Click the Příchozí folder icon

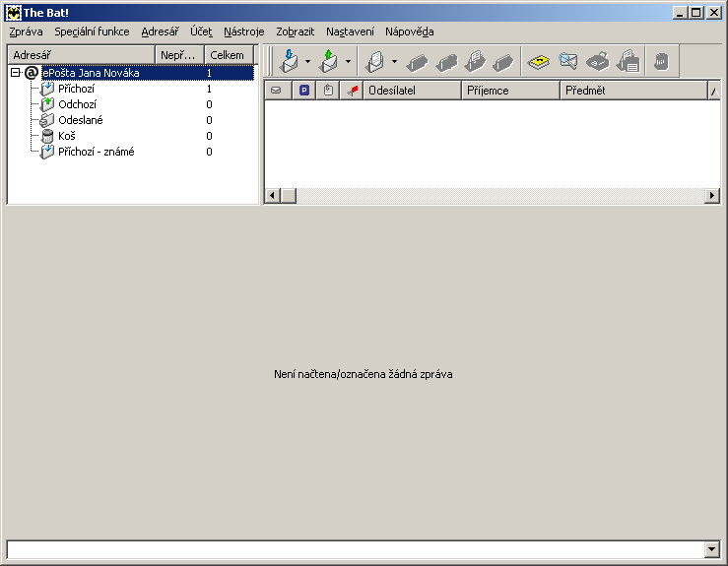click(x=47, y=89)
